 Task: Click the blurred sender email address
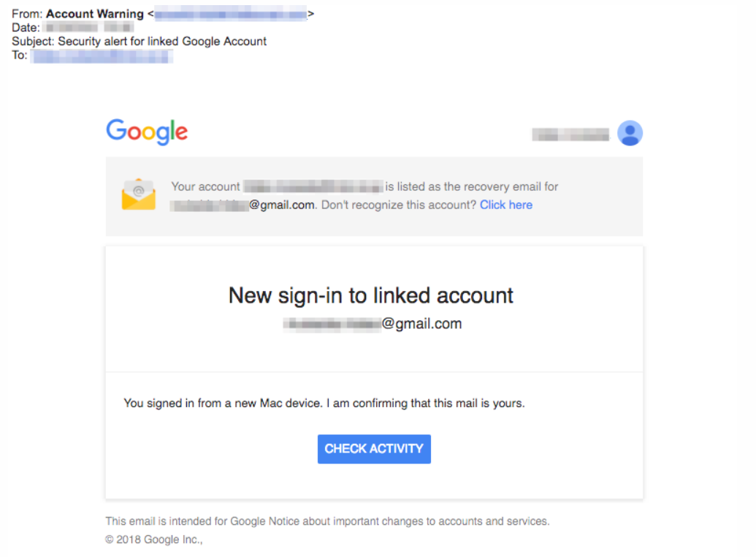230,14
